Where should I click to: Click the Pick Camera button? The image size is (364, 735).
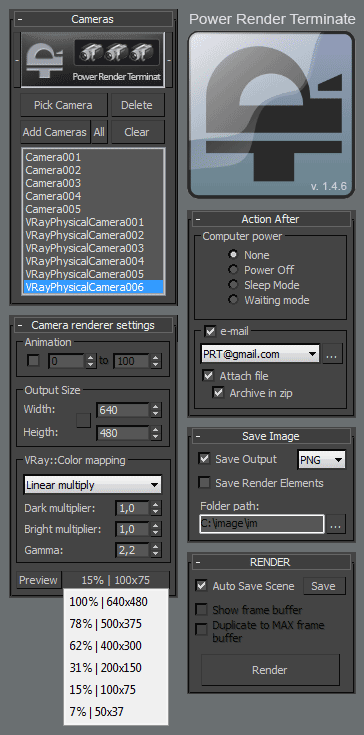[x=64, y=105]
